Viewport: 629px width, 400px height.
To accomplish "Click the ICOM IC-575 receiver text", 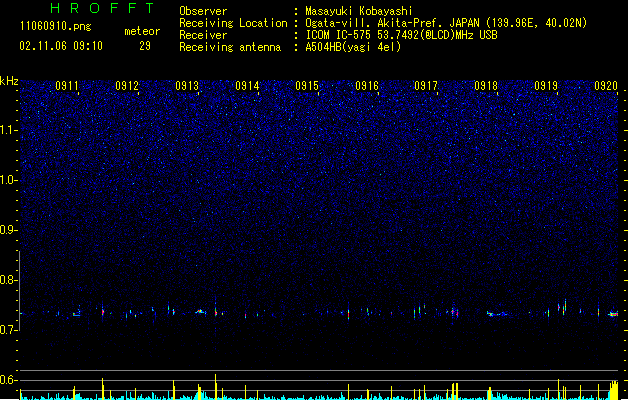I will 402,35.
